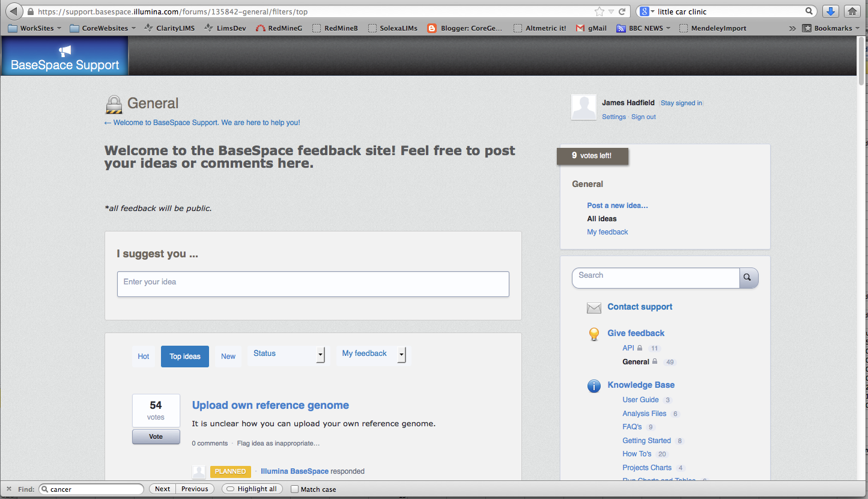Image resolution: width=868 pixels, height=499 pixels.
Task: Select the Top ideas tab
Action: coord(185,357)
